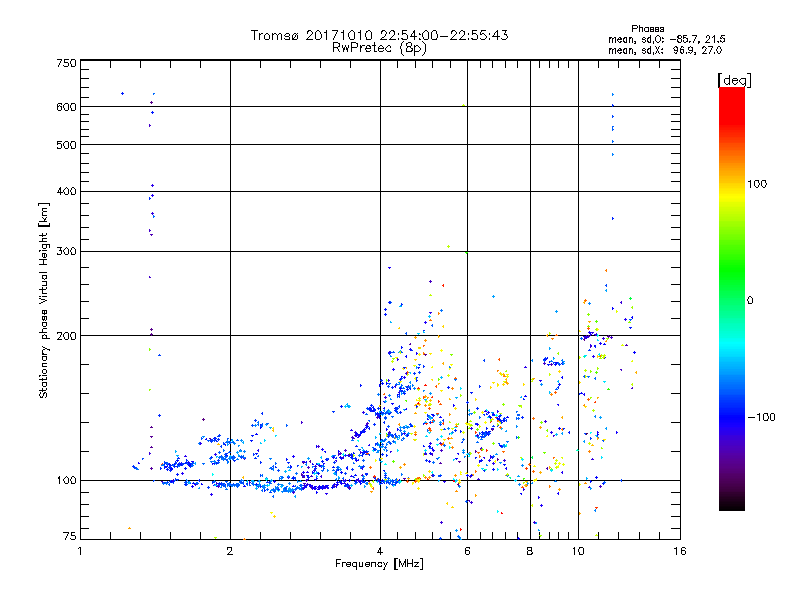Click the 'Frequency [MHz]' axis label
Image resolution: width=800 pixels, height=600 pixels.
pyautogui.click(x=379, y=564)
